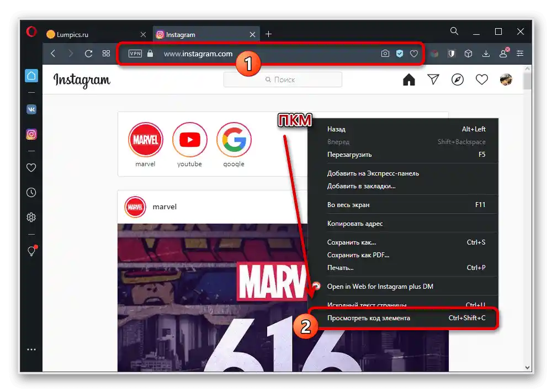Go back with the navigation arrow
Image resolution: width=552 pixels, height=392 pixels.
tap(53, 54)
